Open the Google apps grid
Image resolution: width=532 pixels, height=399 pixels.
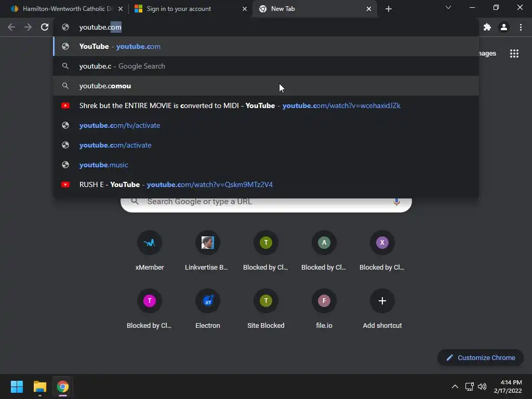514,54
